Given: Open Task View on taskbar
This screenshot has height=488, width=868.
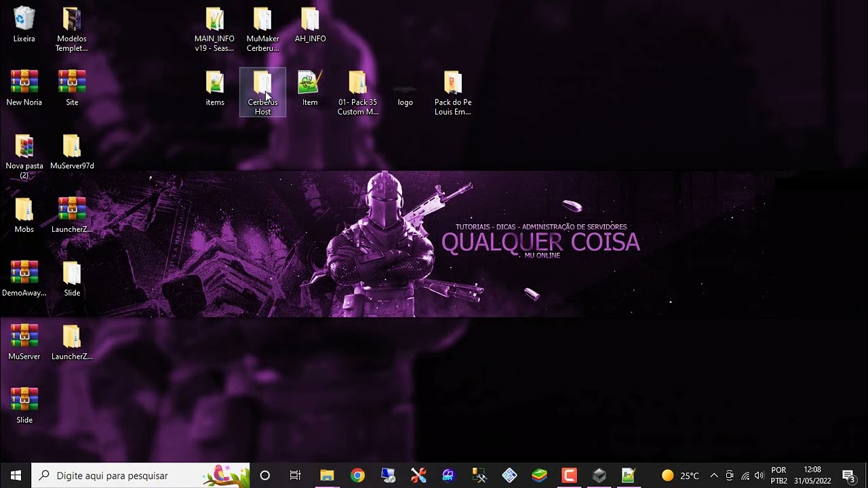Looking at the screenshot, I should pos(295,475).
